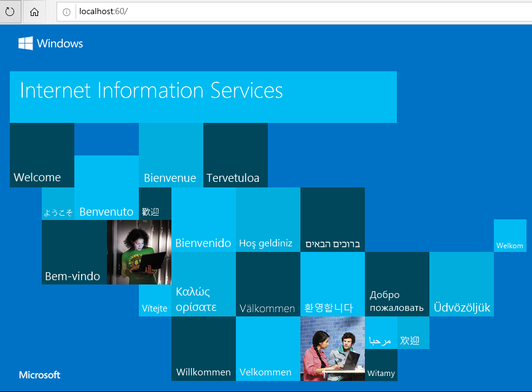Click the Welcome tile
This screenshot has height=392, width=532.
tap(42, 155)
